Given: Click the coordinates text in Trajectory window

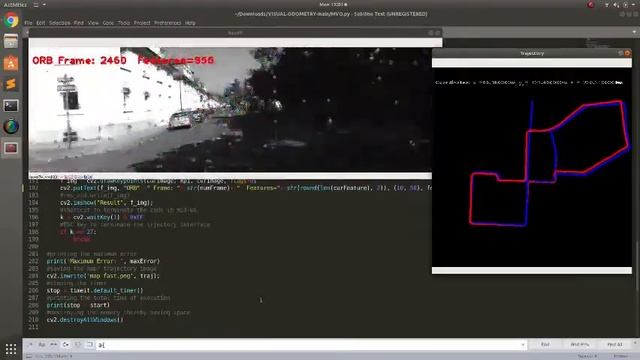Looking at the screenshot, I should click(x=529, y=82).
